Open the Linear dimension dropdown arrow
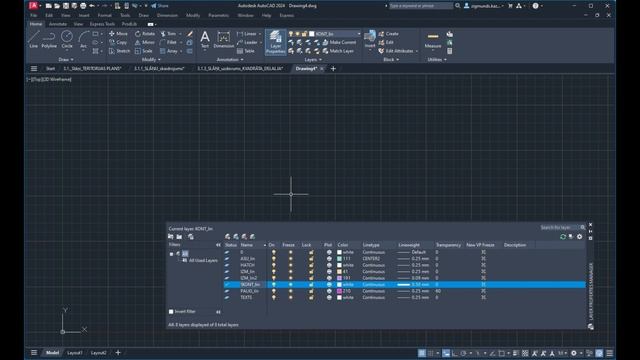 pyautogui.click(x=260, y=33)
